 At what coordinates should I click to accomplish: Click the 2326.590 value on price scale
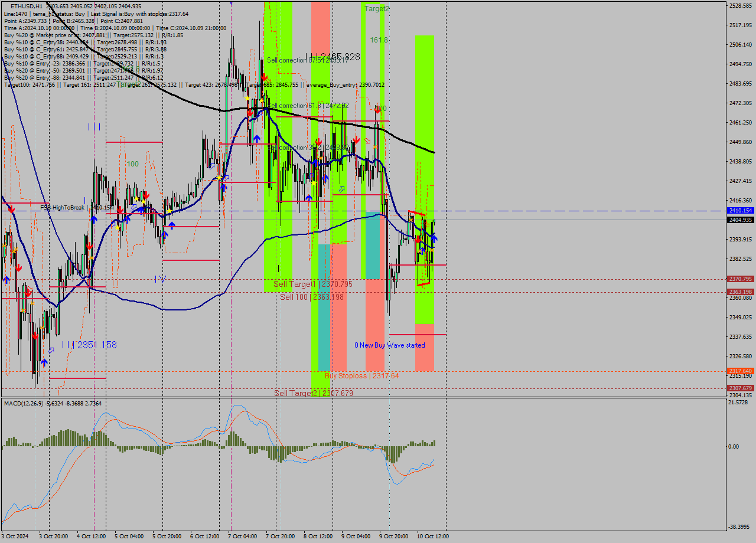[741, 356]
